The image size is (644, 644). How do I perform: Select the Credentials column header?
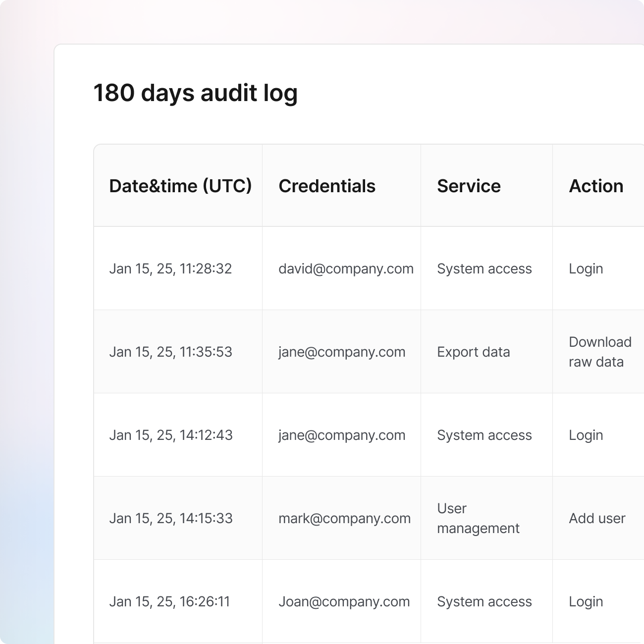coord(327,186)
